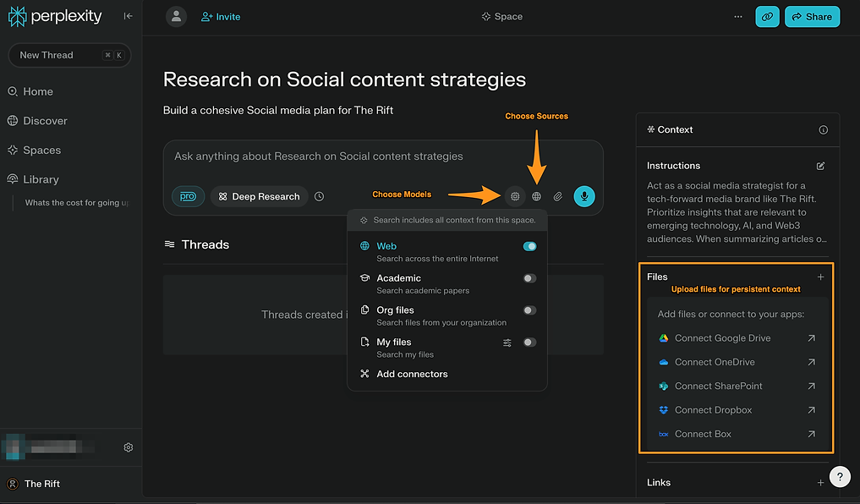The width and height of the screenshot is (860, 504).
Task: Click the user profile avatar
Action: coord(176,16)
